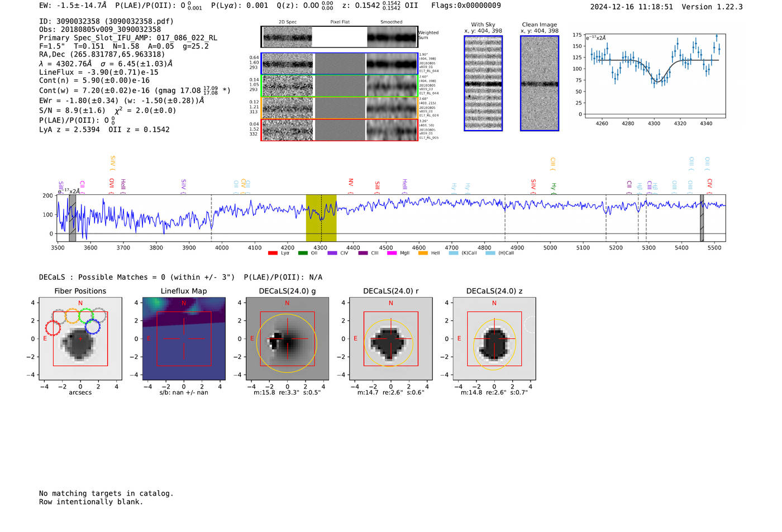Select the Lineflux Map panel
782x532 pixels.
click(184, 338)
